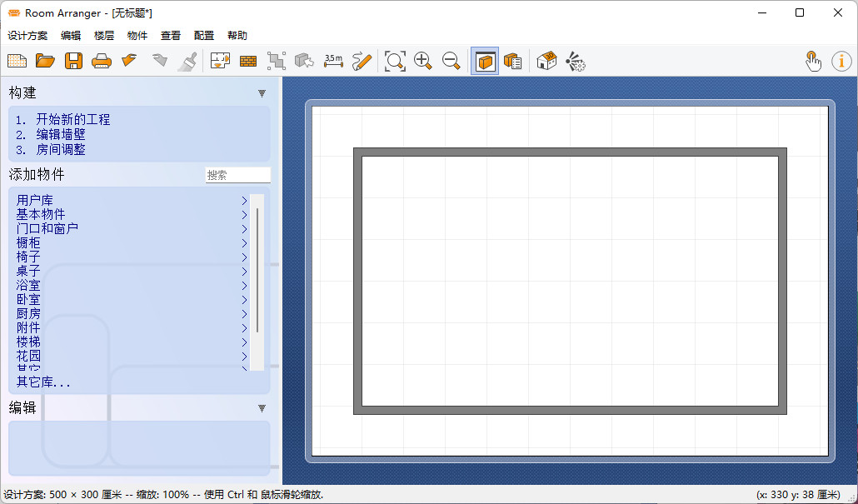The width and height of the screenshot is (858, 504).
Task: Select the 厨房 category
Action: coord(132,314)
